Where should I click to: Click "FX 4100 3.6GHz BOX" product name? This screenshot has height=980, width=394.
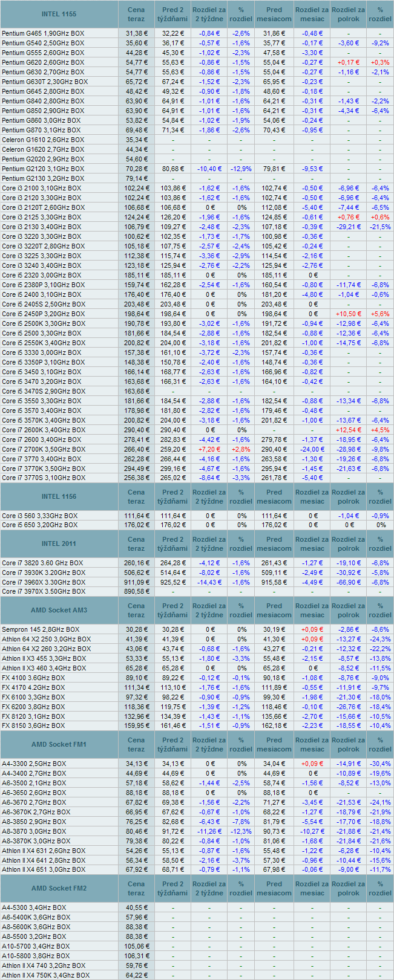(x=33, y=678)
